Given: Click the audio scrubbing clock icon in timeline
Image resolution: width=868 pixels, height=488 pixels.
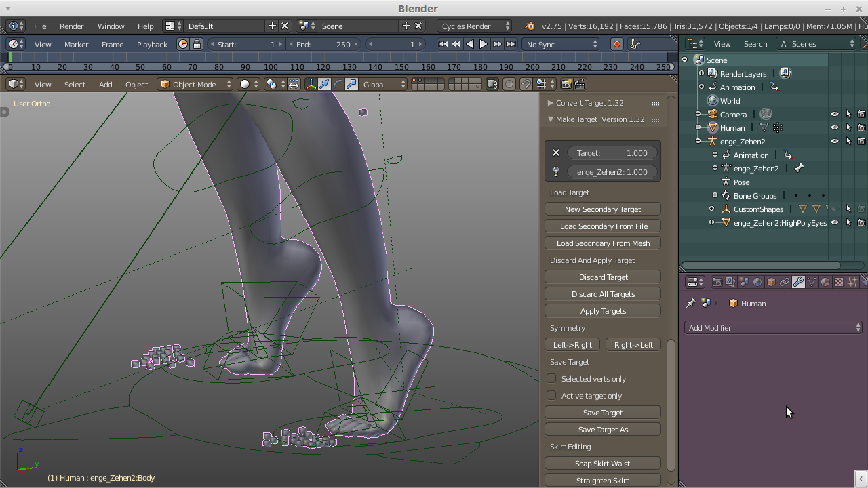Looking at the screenshot, I should (x=183, y=44).
